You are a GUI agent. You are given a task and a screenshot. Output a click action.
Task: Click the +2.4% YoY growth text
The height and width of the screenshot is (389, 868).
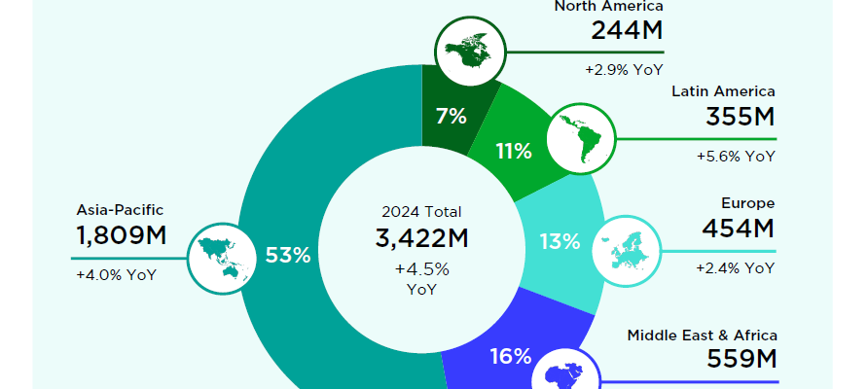(x=736, y=267)
